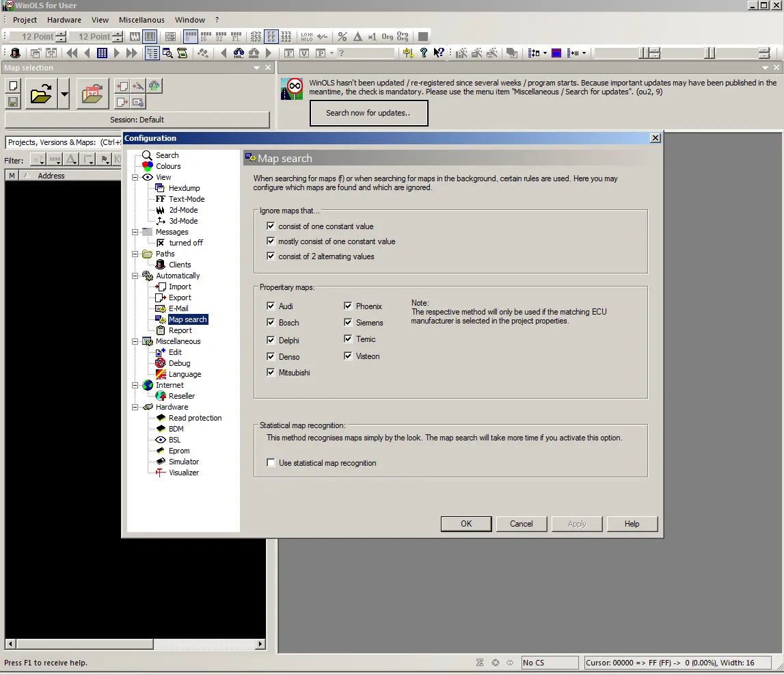Click the blue-red window icon
The height and width of the screenshot is (675, 784).
coord(556,53)
